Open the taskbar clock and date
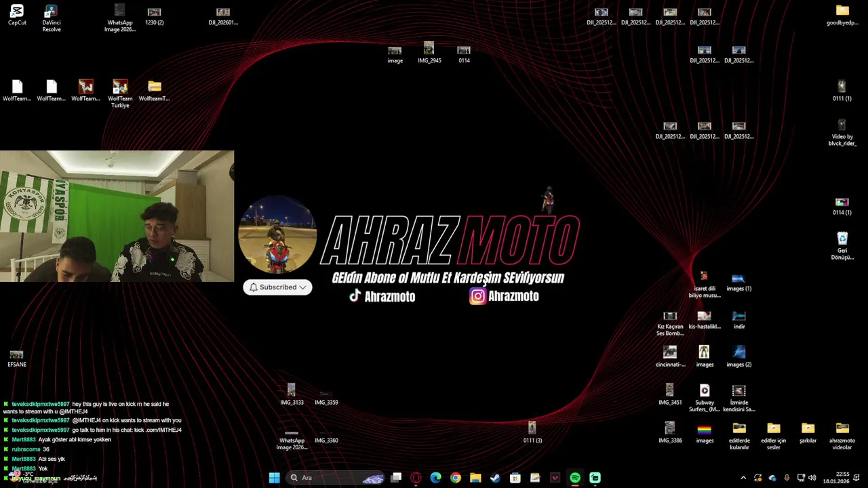868x488 pixels. tap(836, 478)
